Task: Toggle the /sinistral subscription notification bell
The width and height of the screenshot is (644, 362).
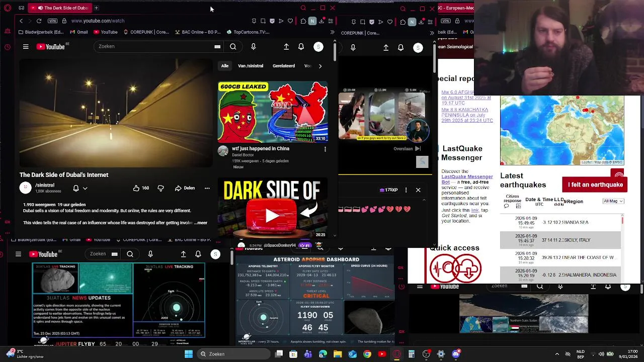Action: pos(76,188)
